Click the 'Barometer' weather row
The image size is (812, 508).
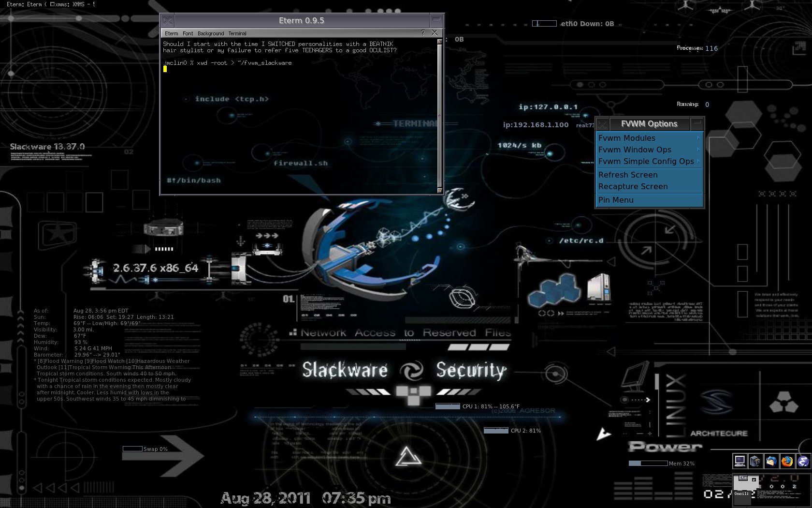coord(77,355)
